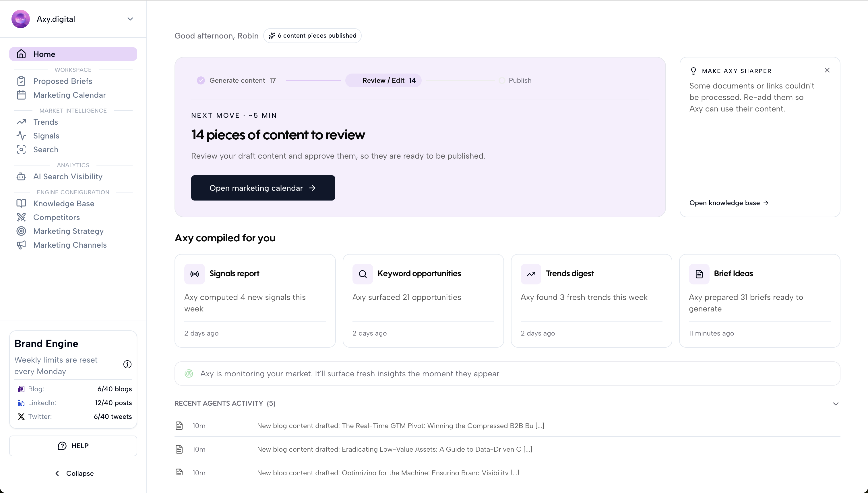Open activity: Eradicating Low-Value Assets draft

(x=507, y=449)
